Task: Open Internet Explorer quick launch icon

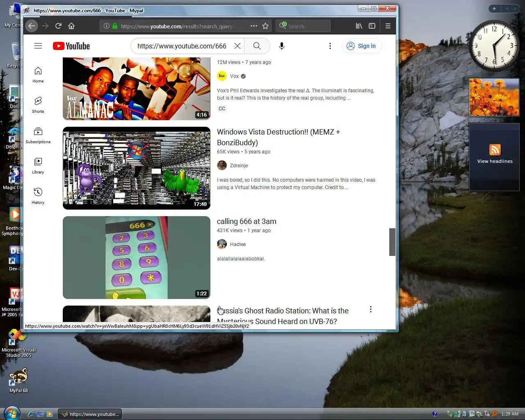Action: [31, 414]
